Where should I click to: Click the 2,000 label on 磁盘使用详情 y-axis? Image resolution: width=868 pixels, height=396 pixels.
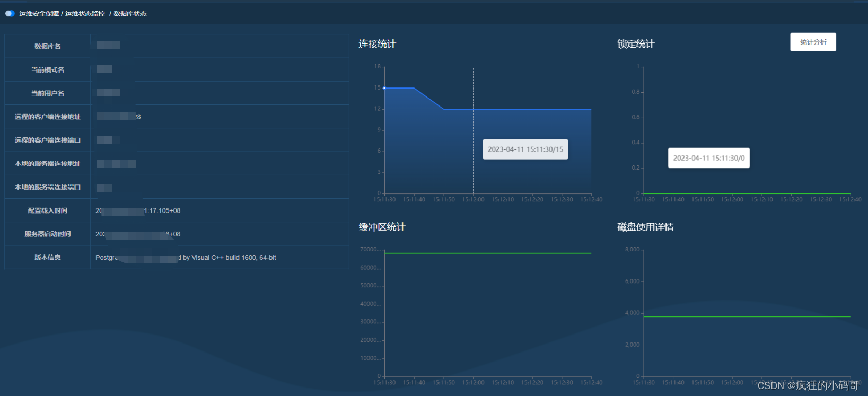click(632, 345)
